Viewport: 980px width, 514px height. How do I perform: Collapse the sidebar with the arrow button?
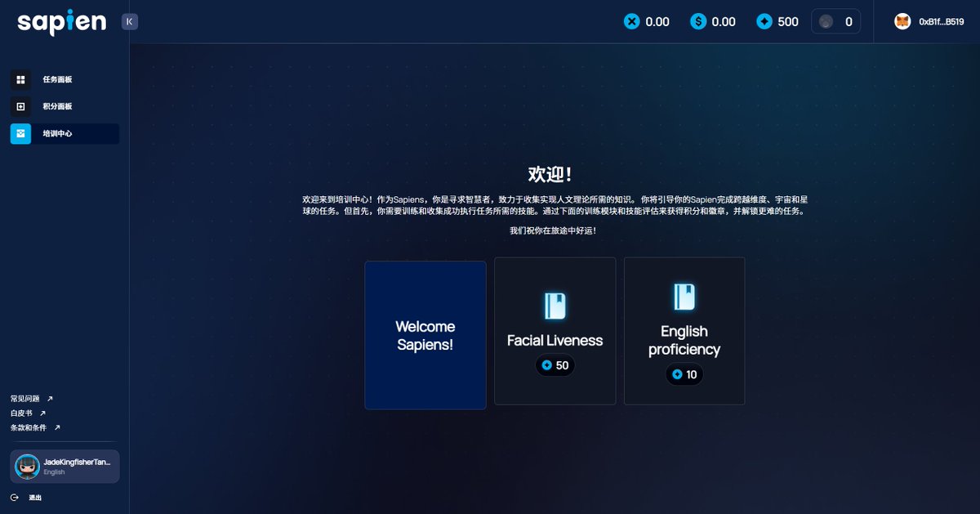[x=130, y=22]
